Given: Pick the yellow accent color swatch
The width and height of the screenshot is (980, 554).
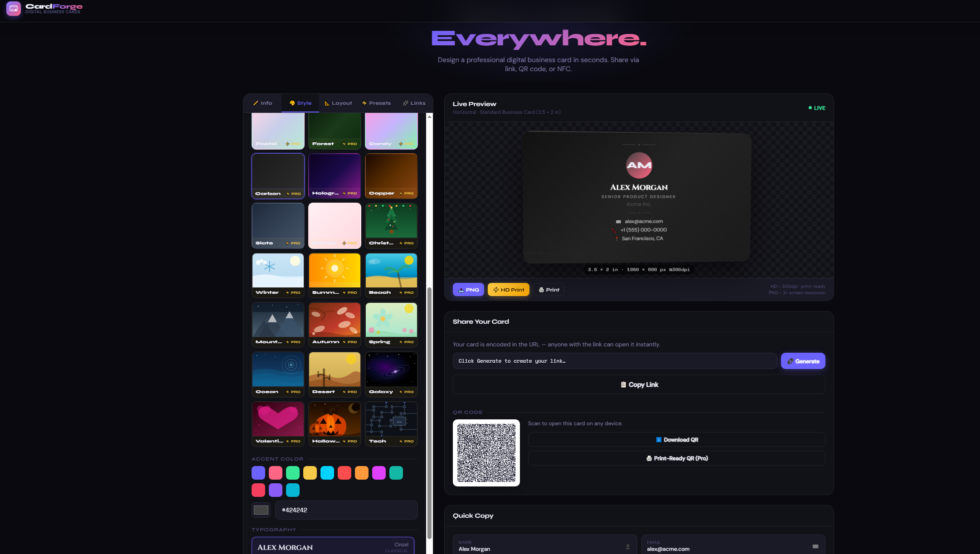Looking at the screenshot, I should point(310,473).
